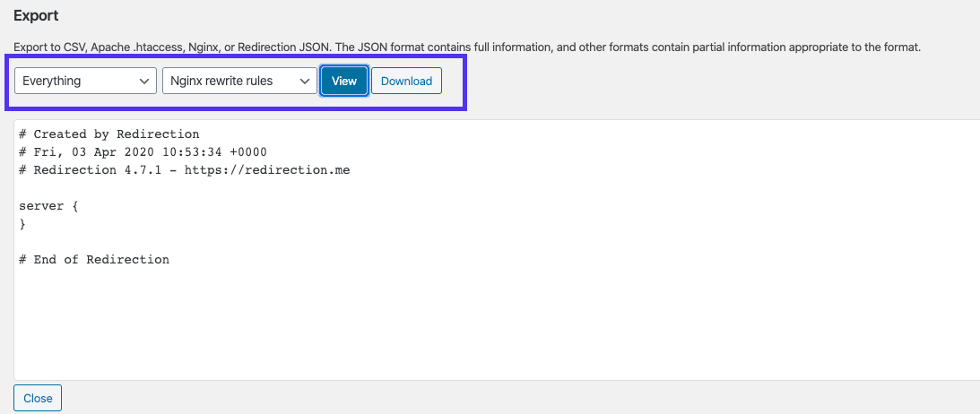Click the '# Created by Redirection' line

108,134
